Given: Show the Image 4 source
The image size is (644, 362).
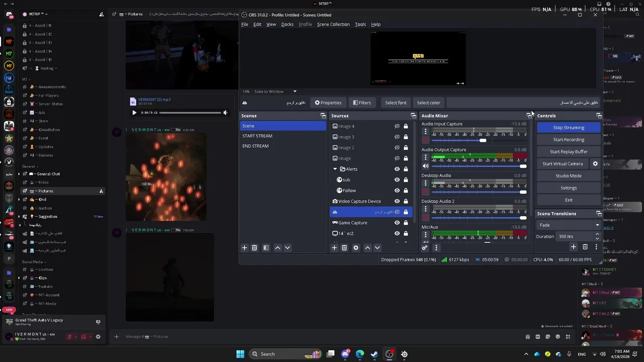Looking at the screenshot, I should click(397, 126).
